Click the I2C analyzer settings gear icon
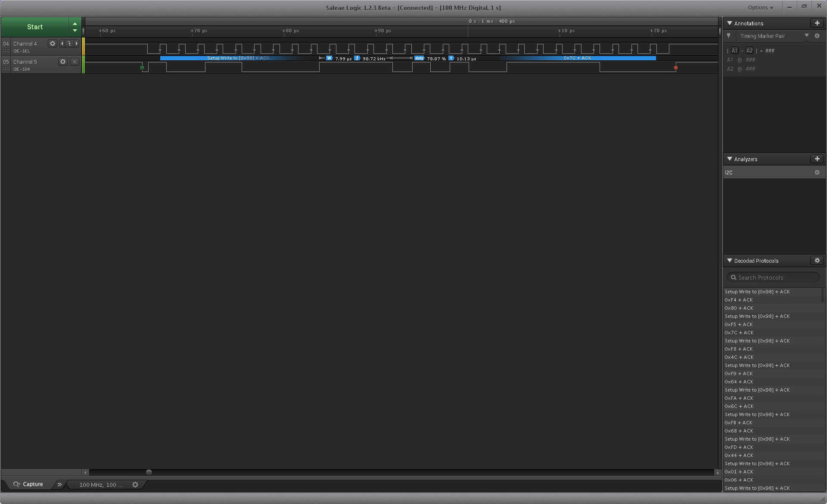This screenshot has width=827, height=504. 818,172
